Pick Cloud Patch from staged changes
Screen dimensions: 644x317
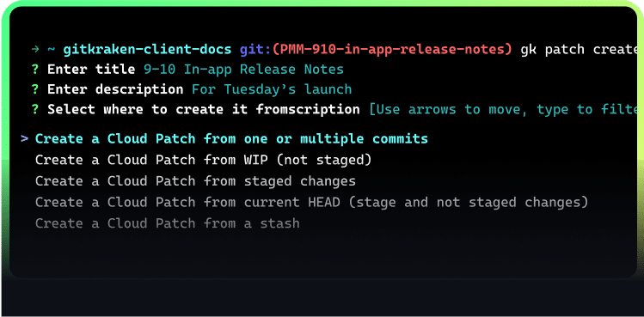(195, 181)
